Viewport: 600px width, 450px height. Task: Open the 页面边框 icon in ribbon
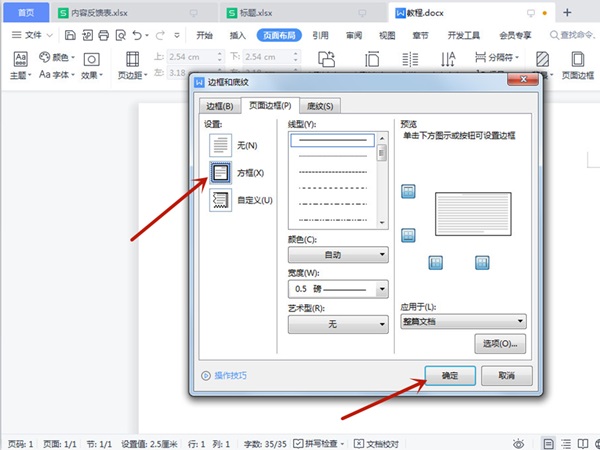tap(577, 66)
